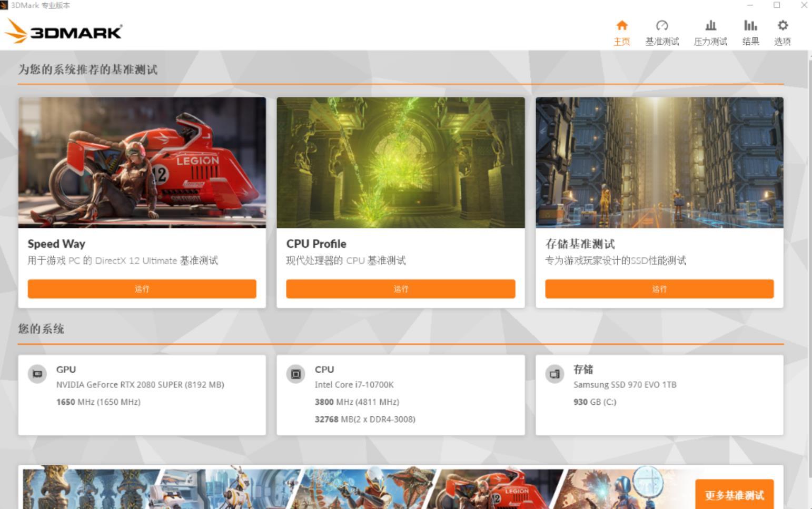The image size is (812, 509).
Task: Run the CPU Profile benchmark
Action: pos(401,289)
